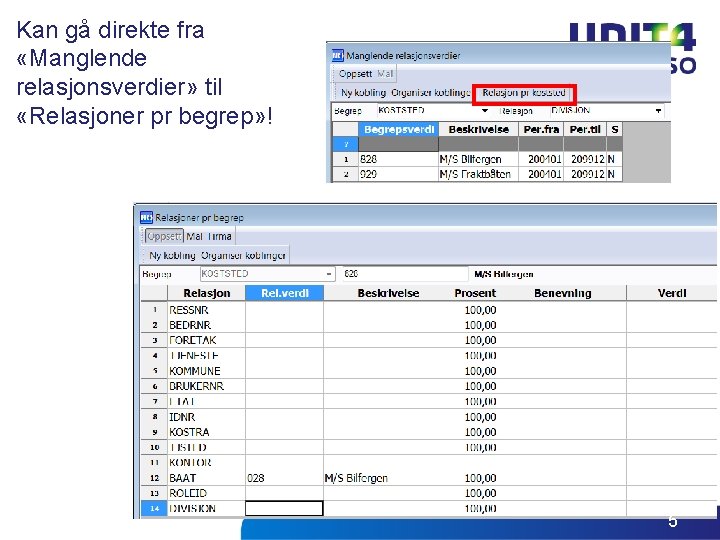Open Mal menu in Manglende relasjonsverdier window
The image size is (720, 540).
(x=385, y=73)
